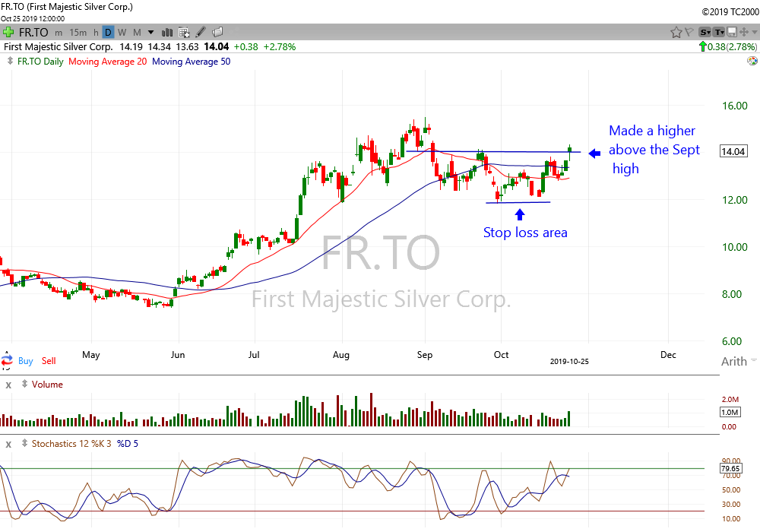Open the top-right window options arrow

(755, 33)
